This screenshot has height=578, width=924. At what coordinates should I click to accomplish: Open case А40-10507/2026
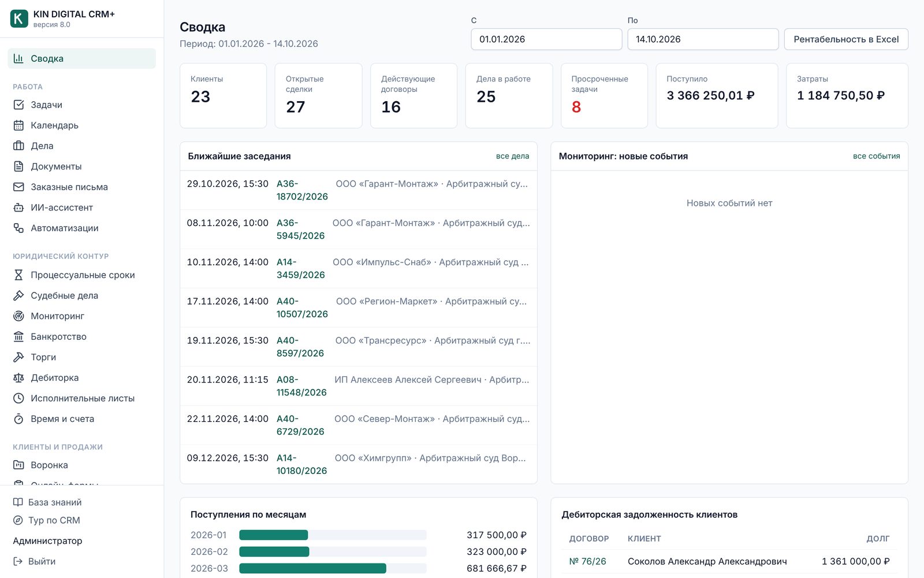[x=302, y=307]
